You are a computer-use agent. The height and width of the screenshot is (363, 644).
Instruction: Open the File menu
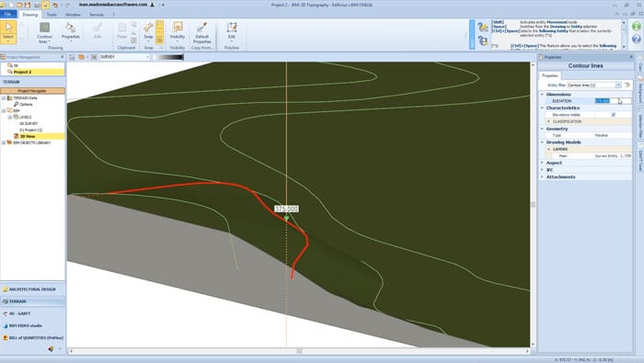(8, 15)
